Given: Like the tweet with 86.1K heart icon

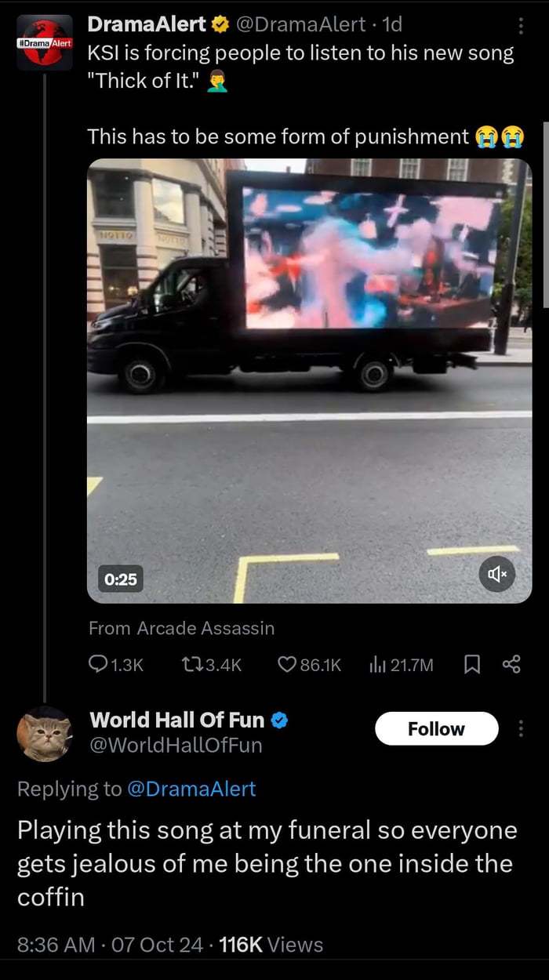Looking at the screenshot, I should (288, 665).
